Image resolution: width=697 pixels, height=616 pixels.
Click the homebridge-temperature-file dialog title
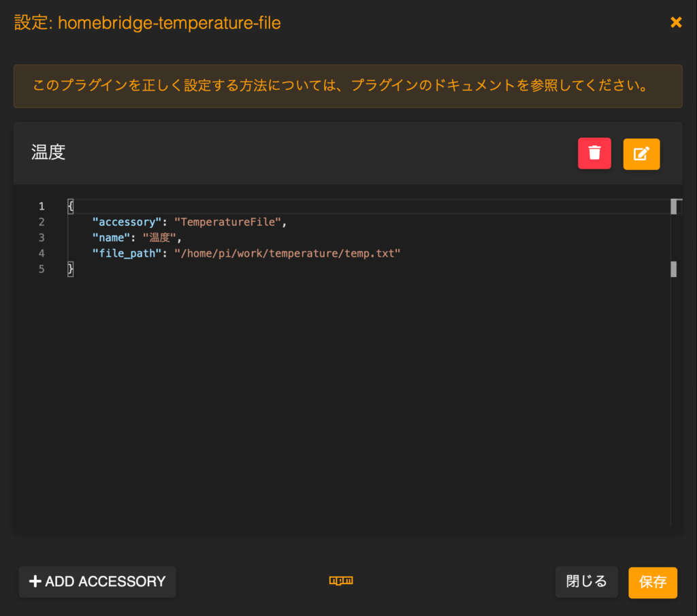[x=148, y=22]
